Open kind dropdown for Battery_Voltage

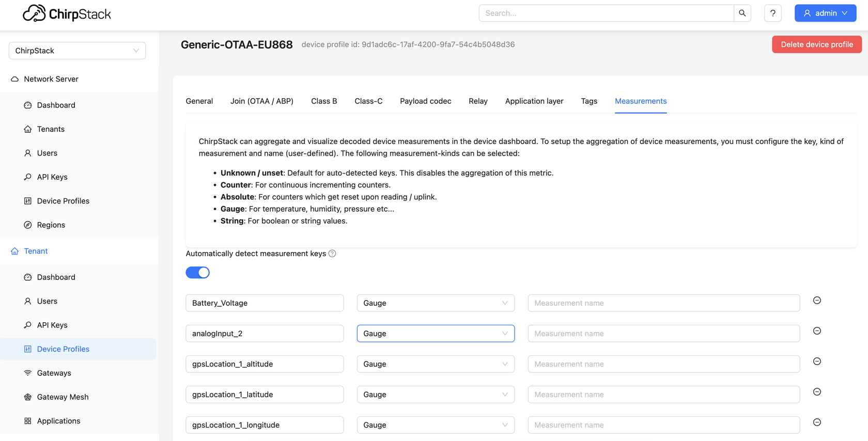tap(436, 303)
